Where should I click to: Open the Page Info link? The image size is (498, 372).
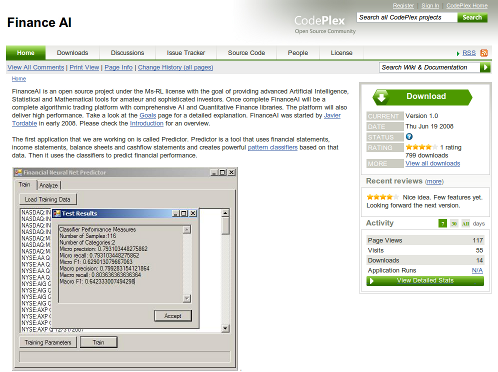tap(118, 67)
